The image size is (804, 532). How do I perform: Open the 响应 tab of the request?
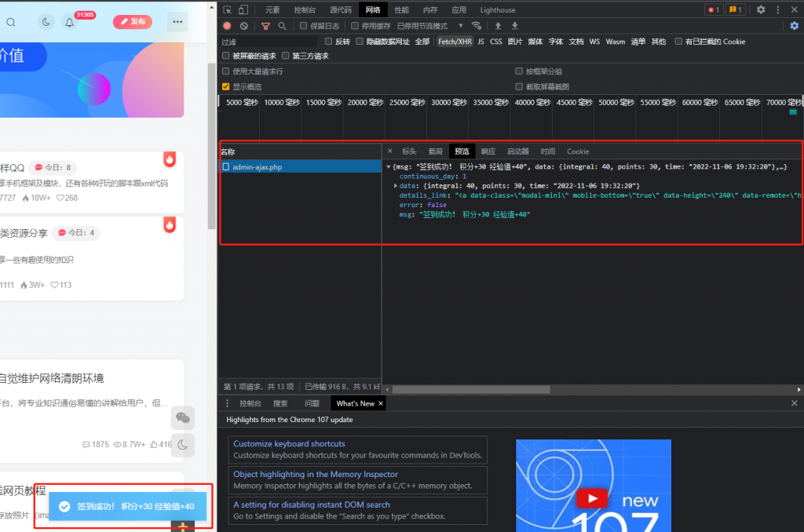pos(488,151)
